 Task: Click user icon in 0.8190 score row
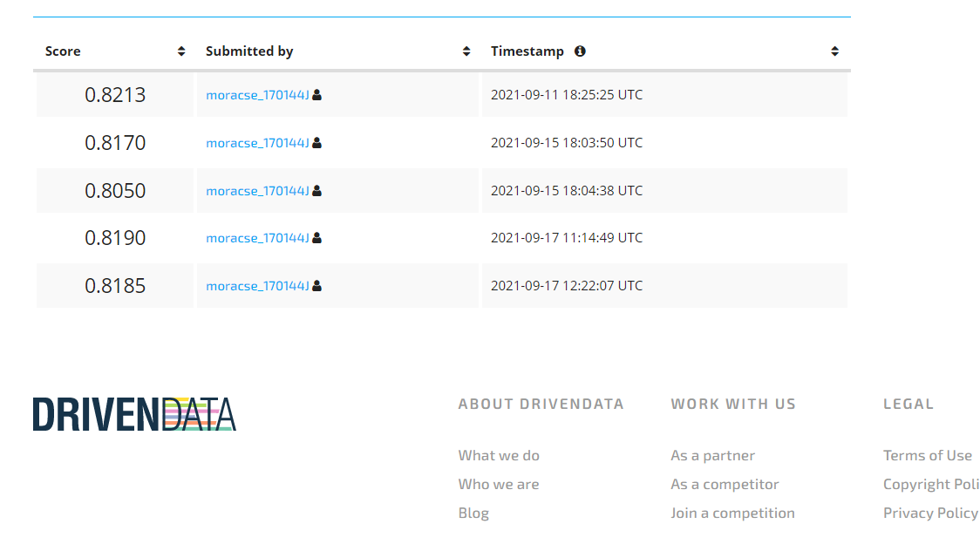tap(316, 238)
